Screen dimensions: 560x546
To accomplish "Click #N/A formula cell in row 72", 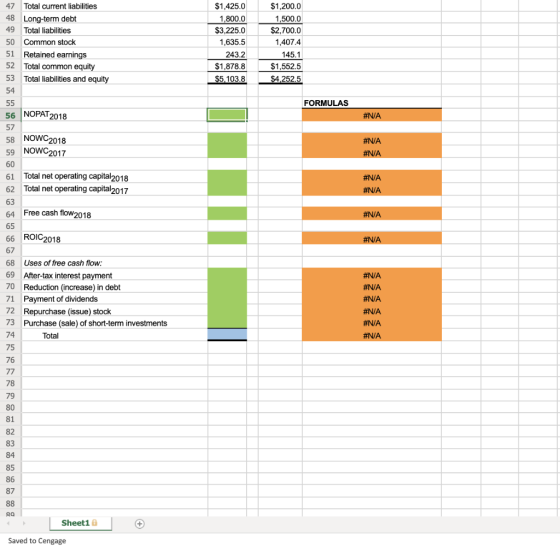I will click(371, 311).
